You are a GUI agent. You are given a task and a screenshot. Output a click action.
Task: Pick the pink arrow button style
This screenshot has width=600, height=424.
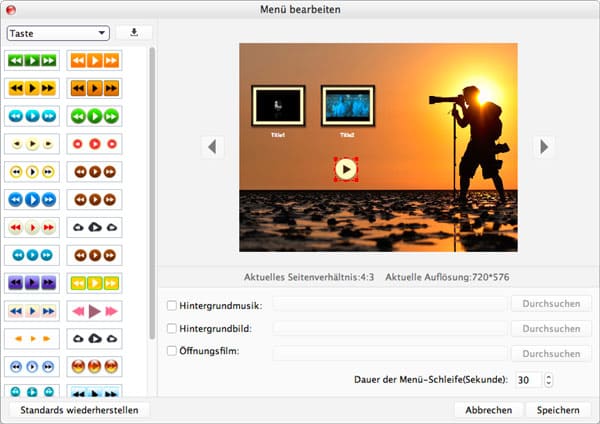click(x=94, y=311)
